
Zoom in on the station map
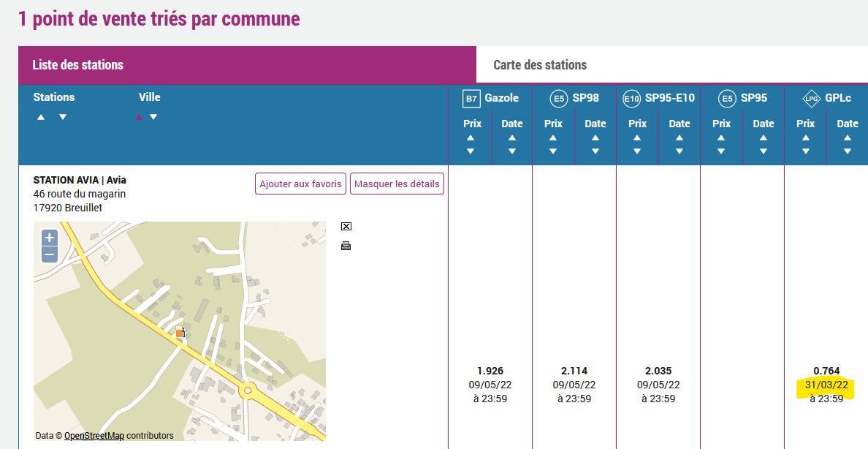click(x=50, y=238)
